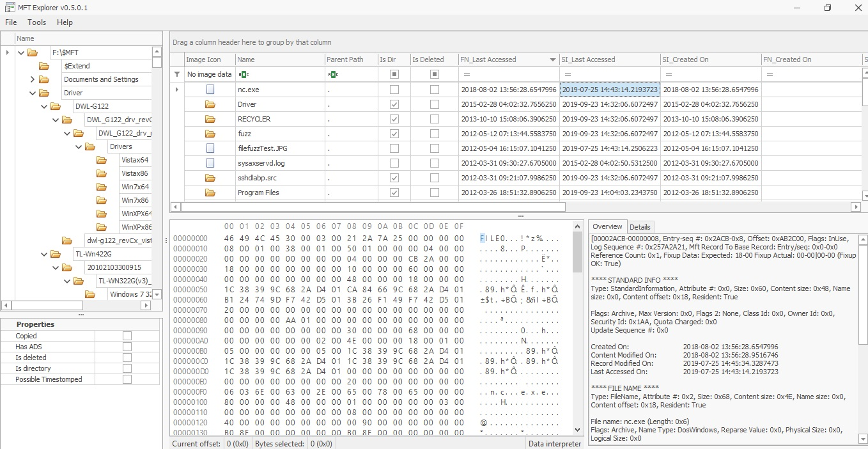Viewport: 868px width, 449px height.
Task: Click the MFT Explorer app icon in title bar
Action: click(x=9, y=8)
